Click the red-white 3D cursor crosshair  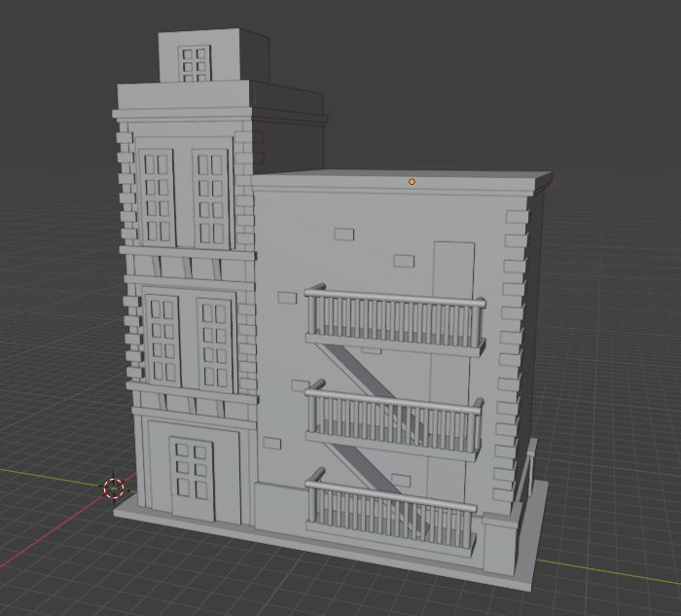[x=114, y=488]
